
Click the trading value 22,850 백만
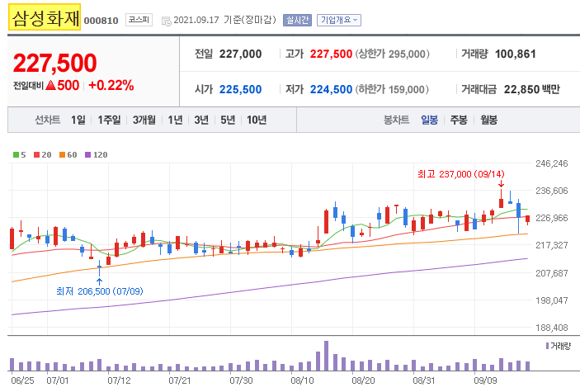pos(532,90)
